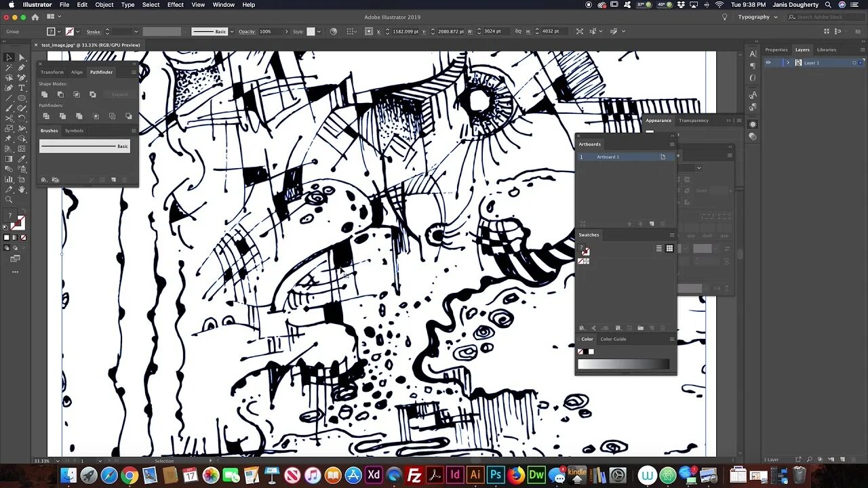Click the grayscale color ramp
Image resolution: width=868 pixels, height=488 pixels.
623,365
